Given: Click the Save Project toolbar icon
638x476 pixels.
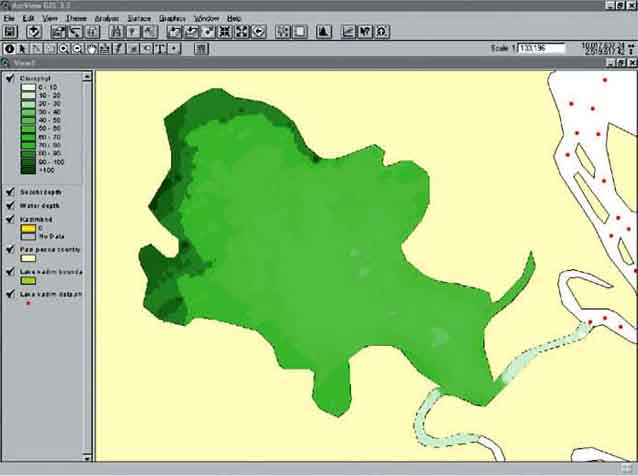Looking at the screenshot, I should pos(11,32).
